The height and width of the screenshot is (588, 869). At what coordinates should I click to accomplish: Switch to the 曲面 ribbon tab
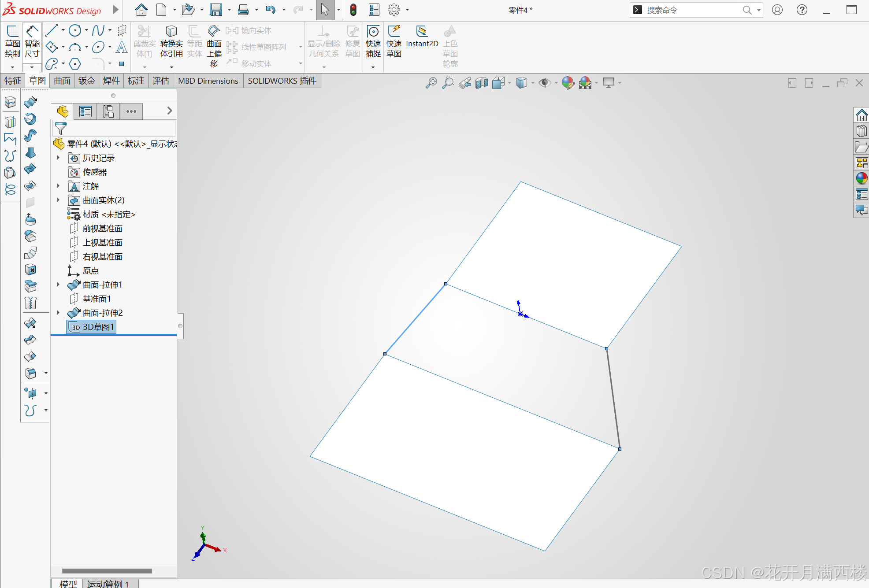(x=62, y=81)
